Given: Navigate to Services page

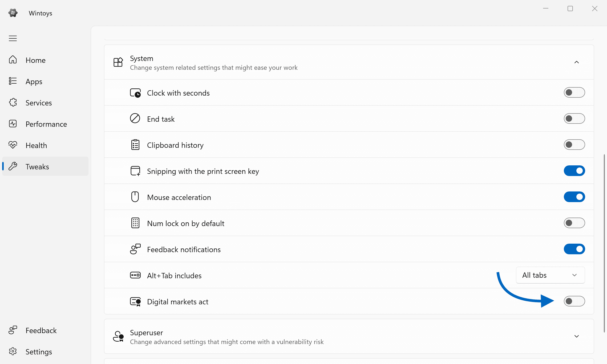Looking at the screenshot, I should 45,103.
